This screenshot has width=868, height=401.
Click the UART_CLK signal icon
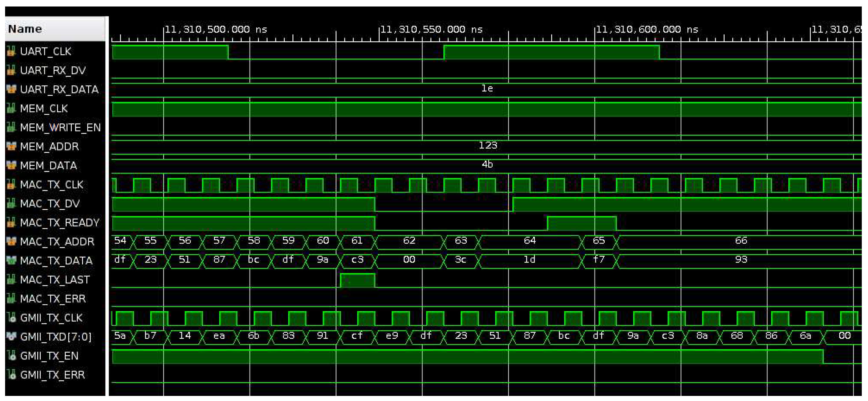point(11,51)
